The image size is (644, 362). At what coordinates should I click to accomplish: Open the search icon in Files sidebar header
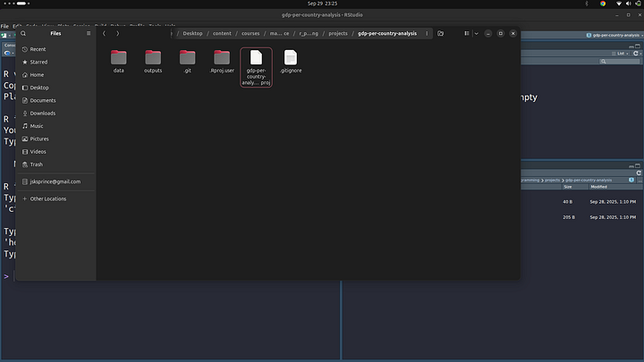(x=23, y=33)
